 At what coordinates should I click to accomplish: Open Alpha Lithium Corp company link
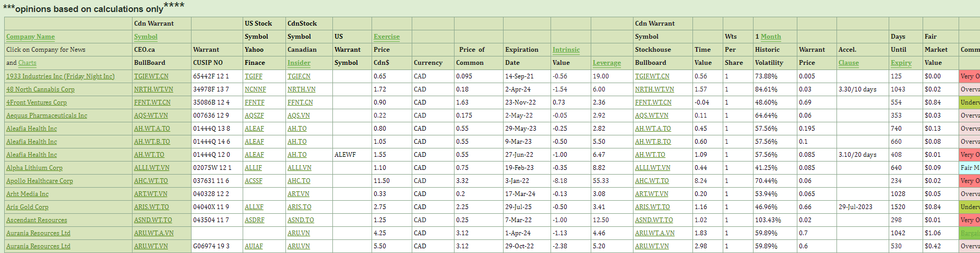pos(34,168)
